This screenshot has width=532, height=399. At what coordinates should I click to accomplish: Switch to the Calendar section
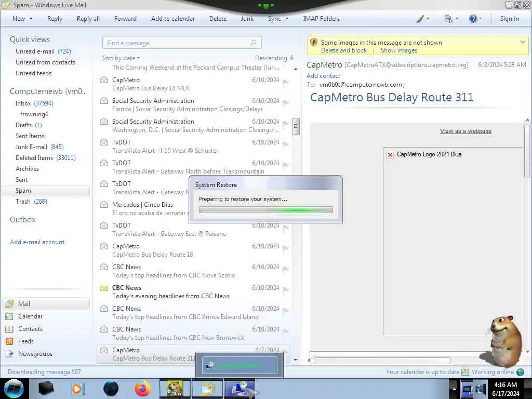point(30,316)
